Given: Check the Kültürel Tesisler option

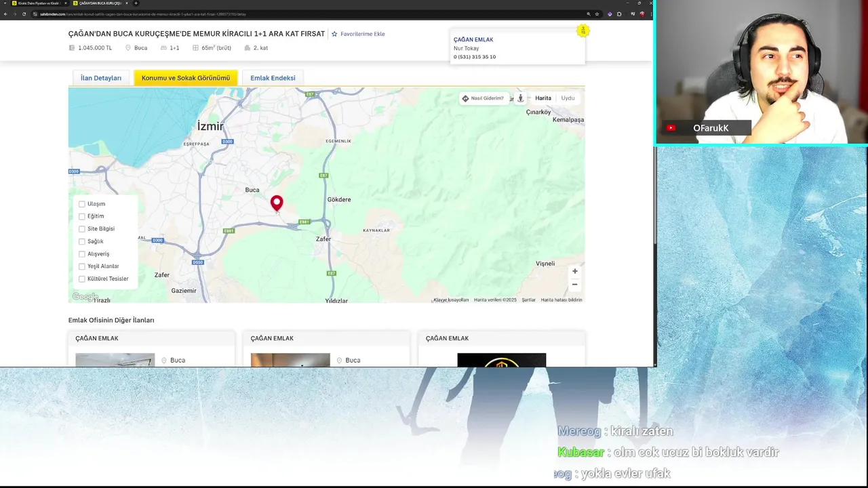Looking at the screenshot, I should [82, 279].
